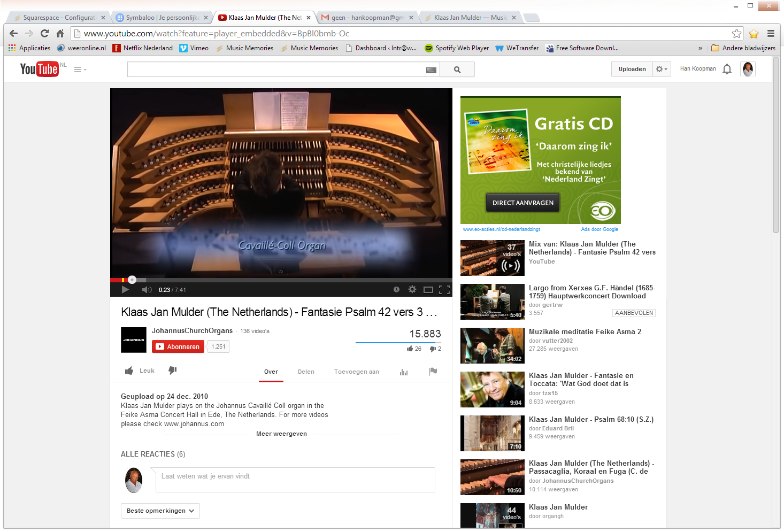Click the Watch Later clock icon

(x=396, y=289)
